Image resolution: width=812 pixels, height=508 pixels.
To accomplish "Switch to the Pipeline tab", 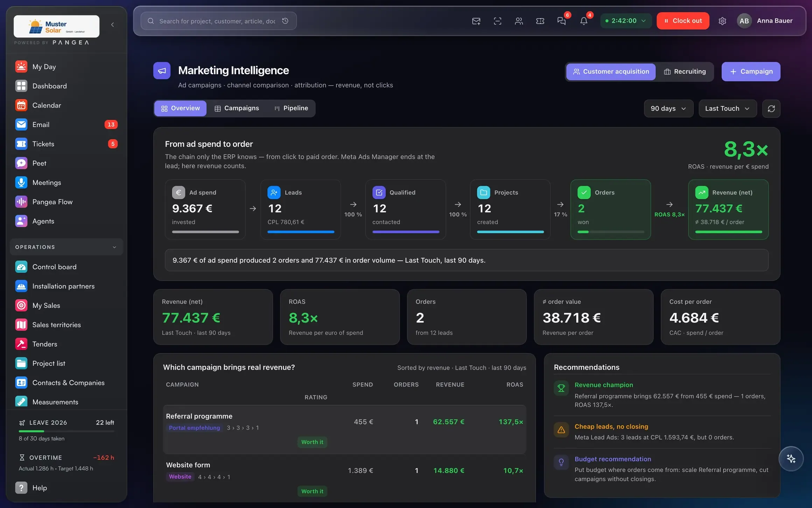I will pos(291,108).
